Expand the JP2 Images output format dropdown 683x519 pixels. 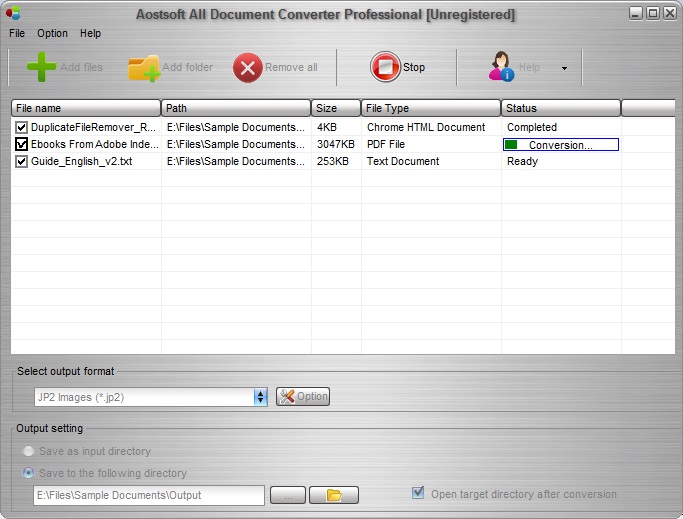point(261,397)
